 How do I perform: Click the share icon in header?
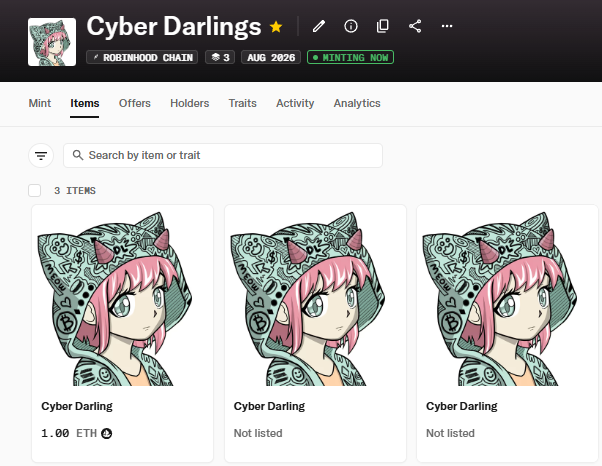(x=415, y=26)
